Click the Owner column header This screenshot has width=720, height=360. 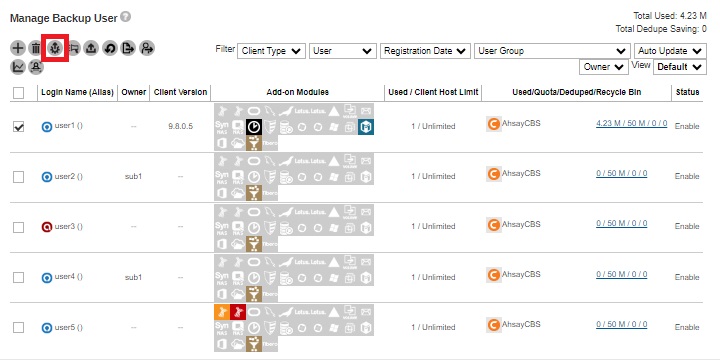click(134, 92)
